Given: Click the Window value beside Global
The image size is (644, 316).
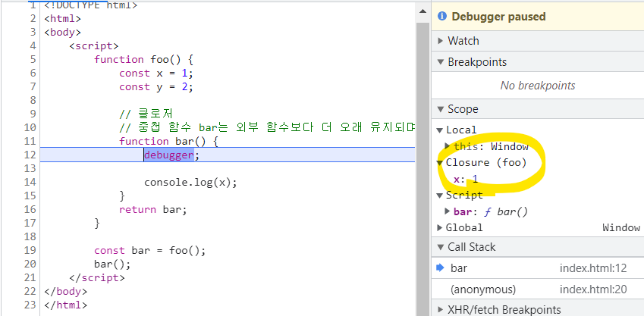Looking at the screenshot, I should click(621, 227).
